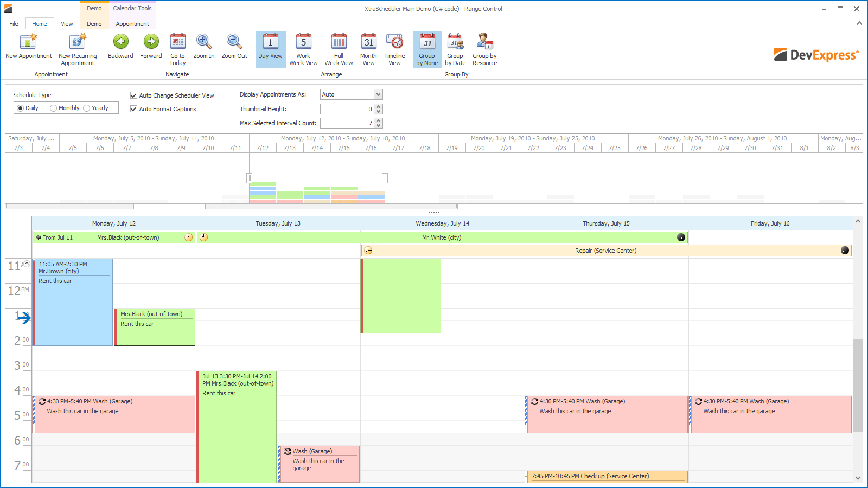Click the Thumbnail Height input field
The height and width of the screenshot is (488, 868).
pos(347,109)
